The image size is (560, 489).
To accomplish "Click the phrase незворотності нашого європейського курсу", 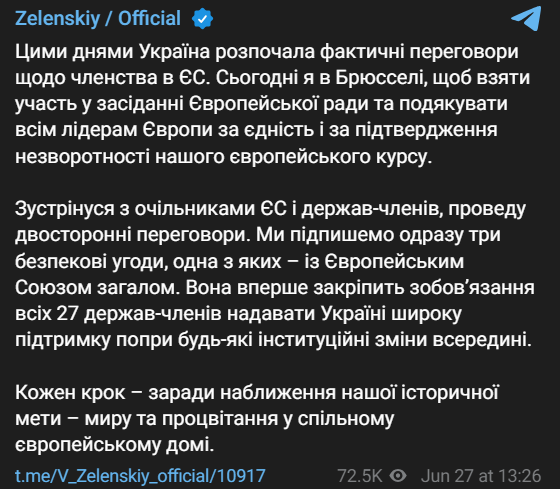I will pos(224,156).
